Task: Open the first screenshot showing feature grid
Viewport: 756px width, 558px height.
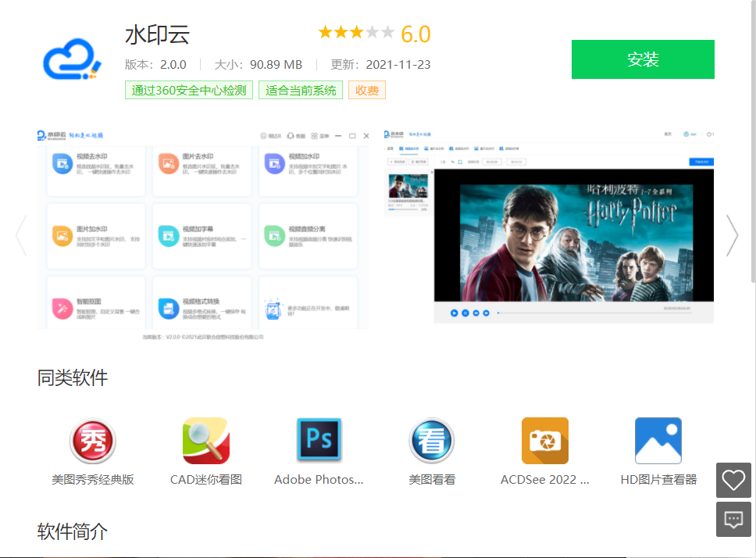Action: coord(203,235)
